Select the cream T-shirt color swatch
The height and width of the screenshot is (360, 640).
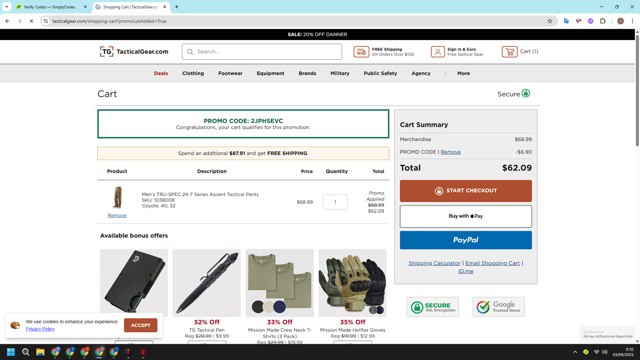pyautogui.click(x=269, y=307)
